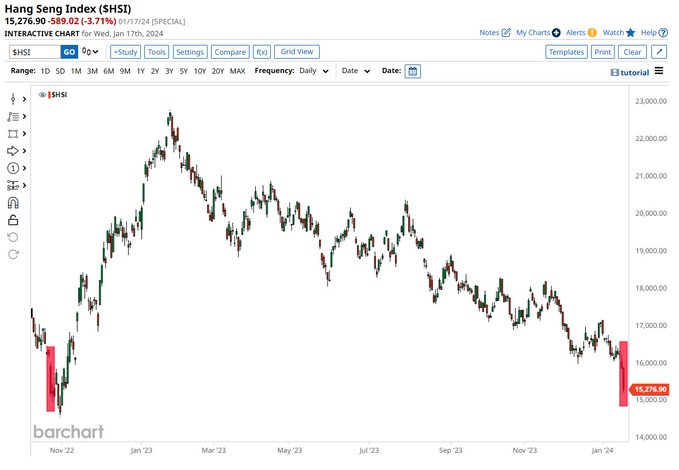Select the 6M range
This screenshot has height=470, width=679.
[109, 71]
